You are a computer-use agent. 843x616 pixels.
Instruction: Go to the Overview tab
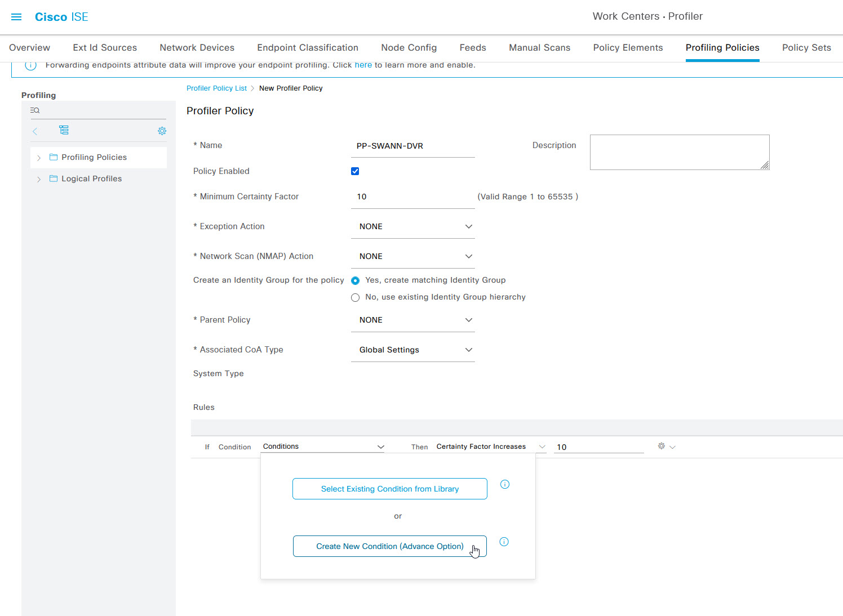click(29, 48)
